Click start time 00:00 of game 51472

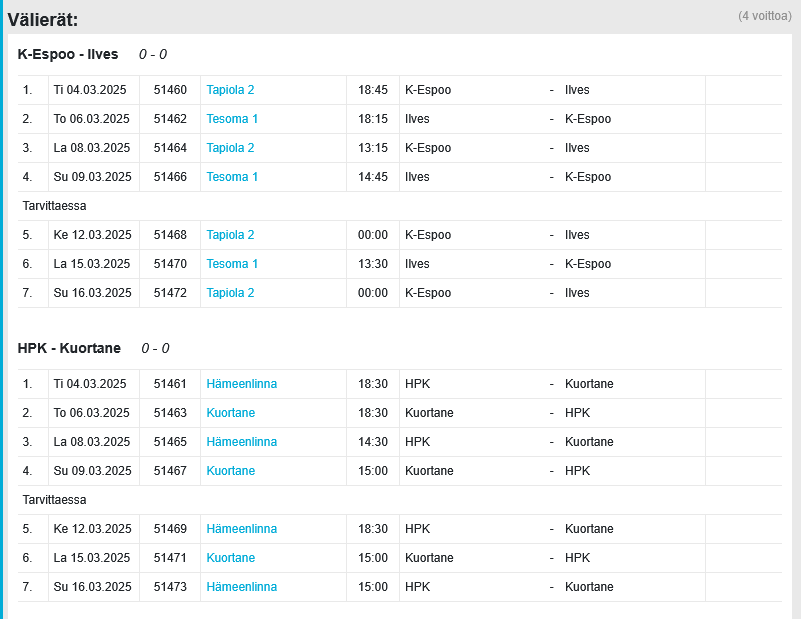373,293
